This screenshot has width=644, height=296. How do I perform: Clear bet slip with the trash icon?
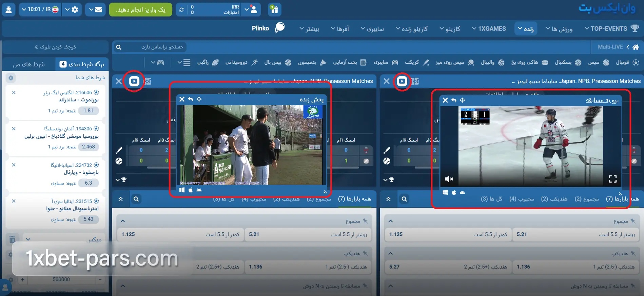point(12,239)
